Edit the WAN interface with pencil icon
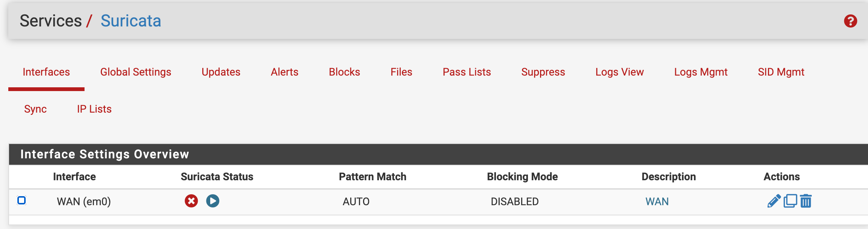868x229 pixels. pyautogui.click(x=774, y=201)
